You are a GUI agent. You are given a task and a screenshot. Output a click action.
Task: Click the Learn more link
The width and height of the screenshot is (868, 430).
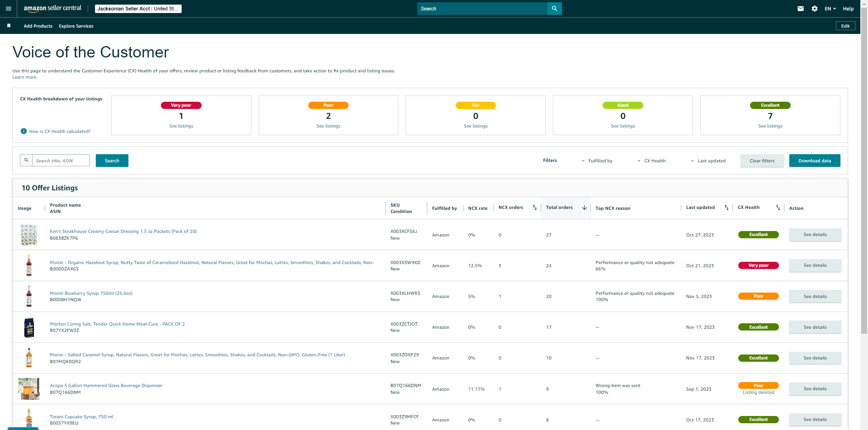24,77
